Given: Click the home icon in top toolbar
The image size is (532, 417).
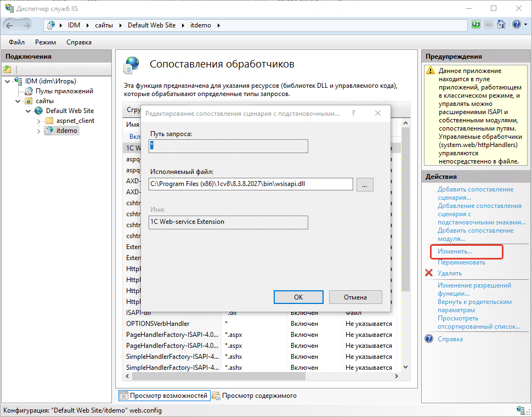Looking at the screenshot, I should point(501,25).
